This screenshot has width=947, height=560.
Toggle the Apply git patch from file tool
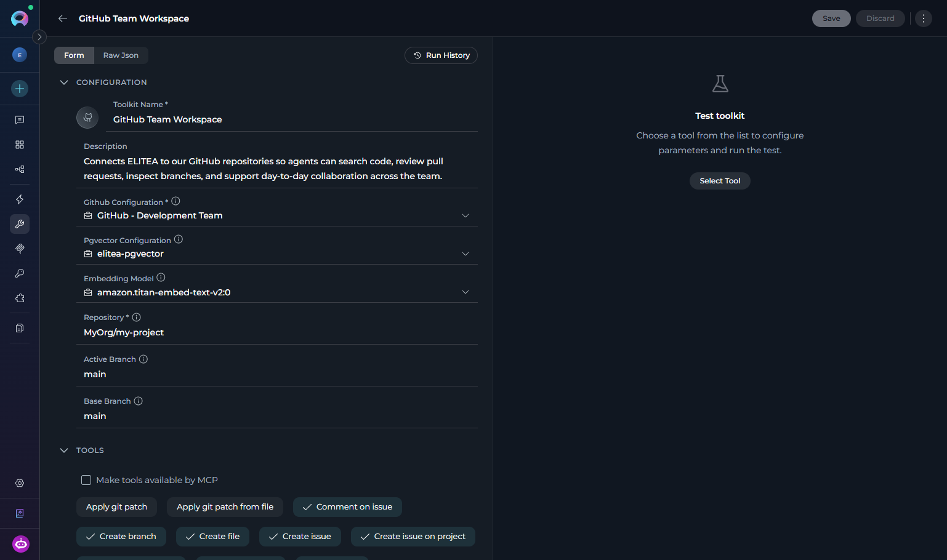(x=225, y=507)
